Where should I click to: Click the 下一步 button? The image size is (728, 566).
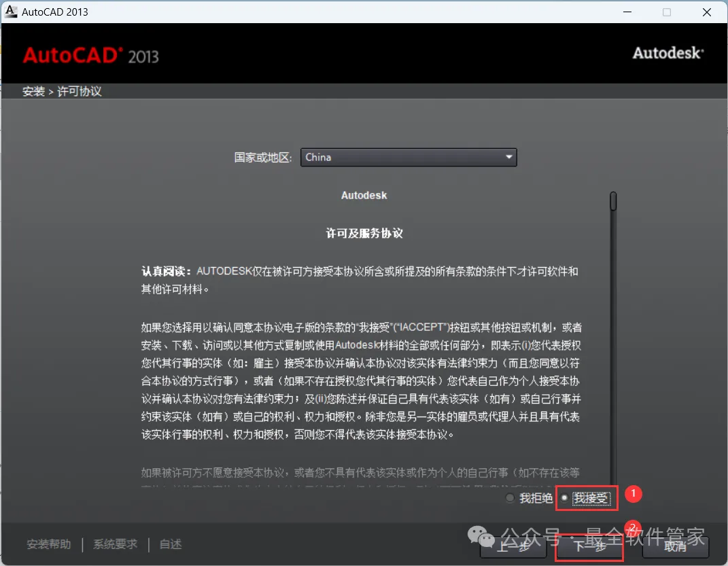click(x=589, y=546)
